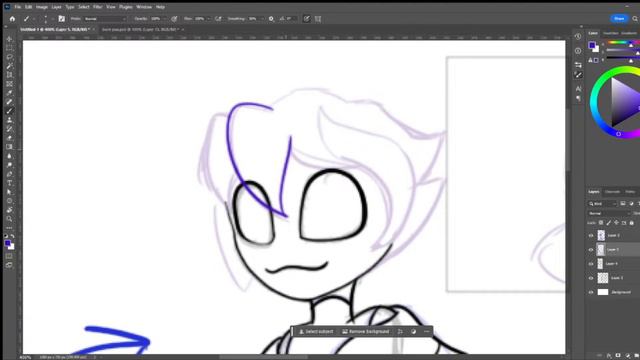Open the layer blend mode dropdown
The image size is (640, 360).
coord(609,213)
